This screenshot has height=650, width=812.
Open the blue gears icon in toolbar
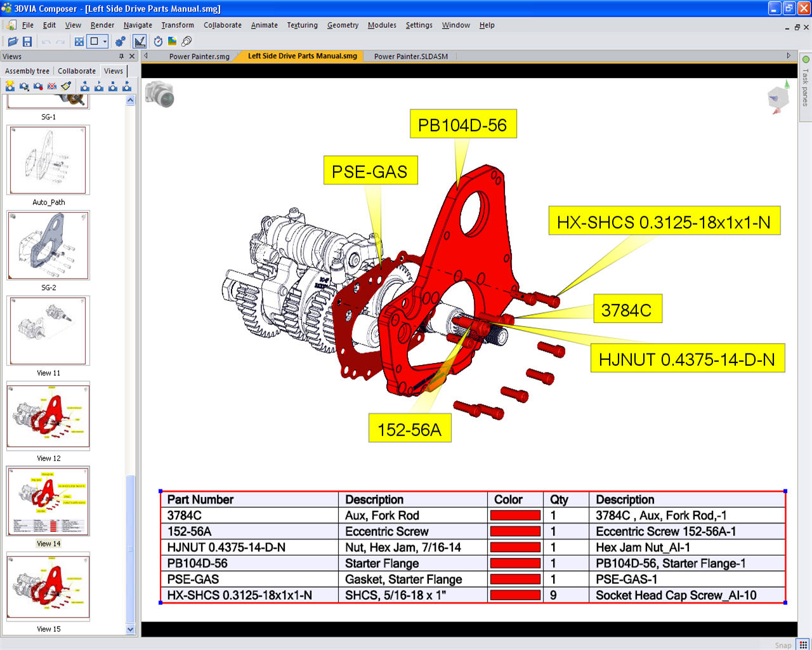(120, 41)
